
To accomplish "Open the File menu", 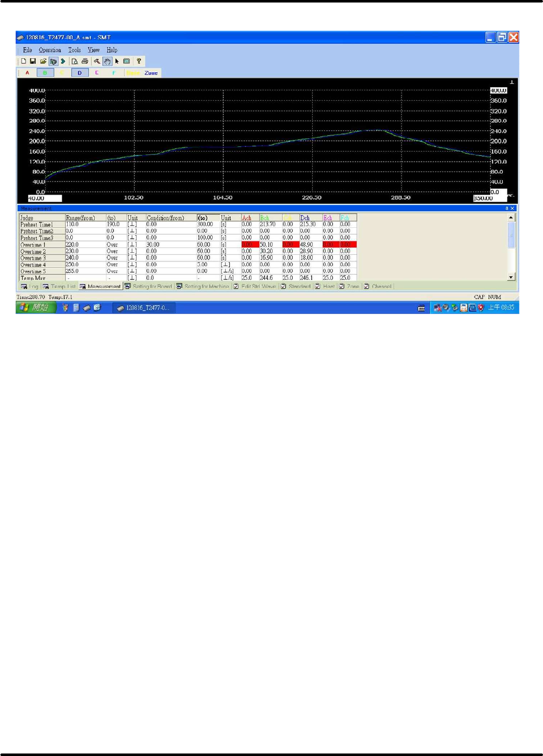I will click(x=27, y=50).
